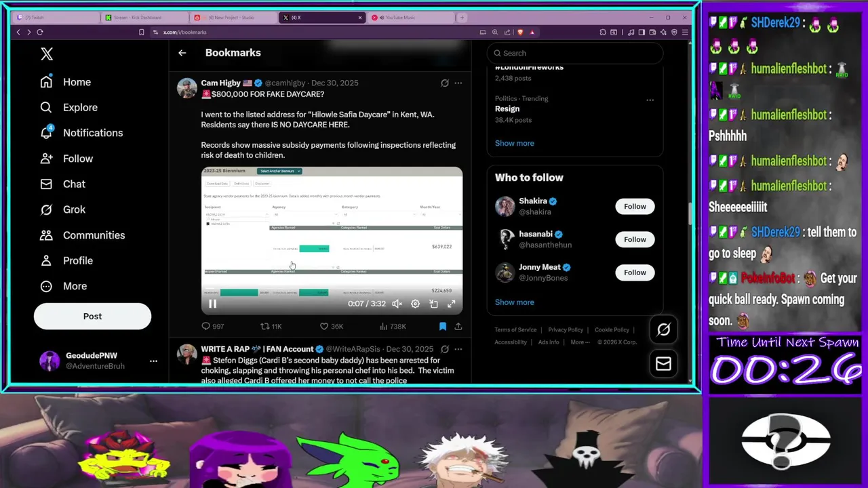Click zoom magnifier icon in address bar
The height and width of the screenshot is (488, 868).
pos(495,32)
